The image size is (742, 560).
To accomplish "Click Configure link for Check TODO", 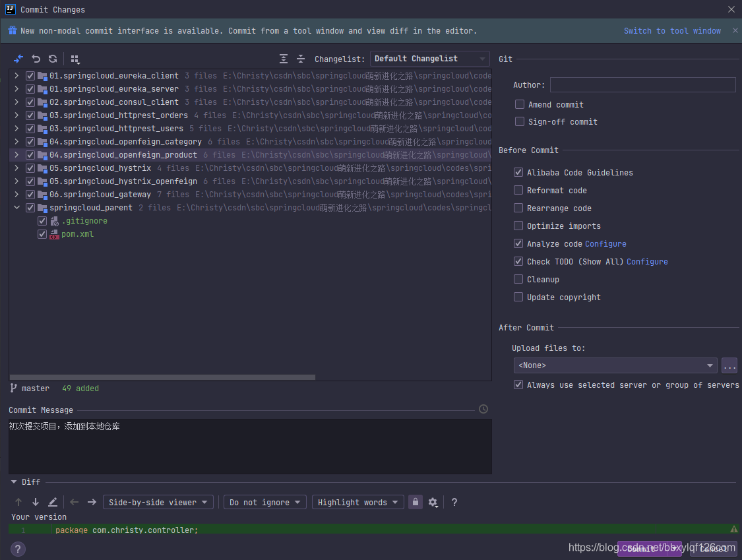I will (x=648, y=262).
